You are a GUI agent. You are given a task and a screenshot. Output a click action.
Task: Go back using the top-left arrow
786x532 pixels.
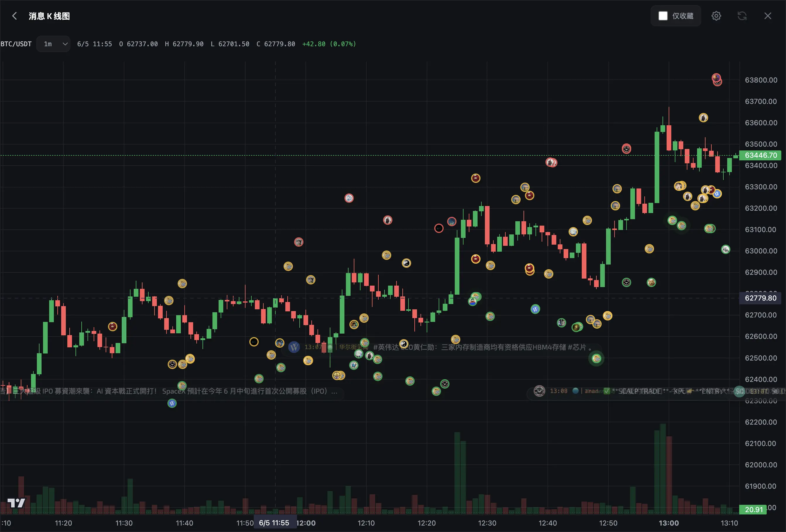[x=14, y=16]
